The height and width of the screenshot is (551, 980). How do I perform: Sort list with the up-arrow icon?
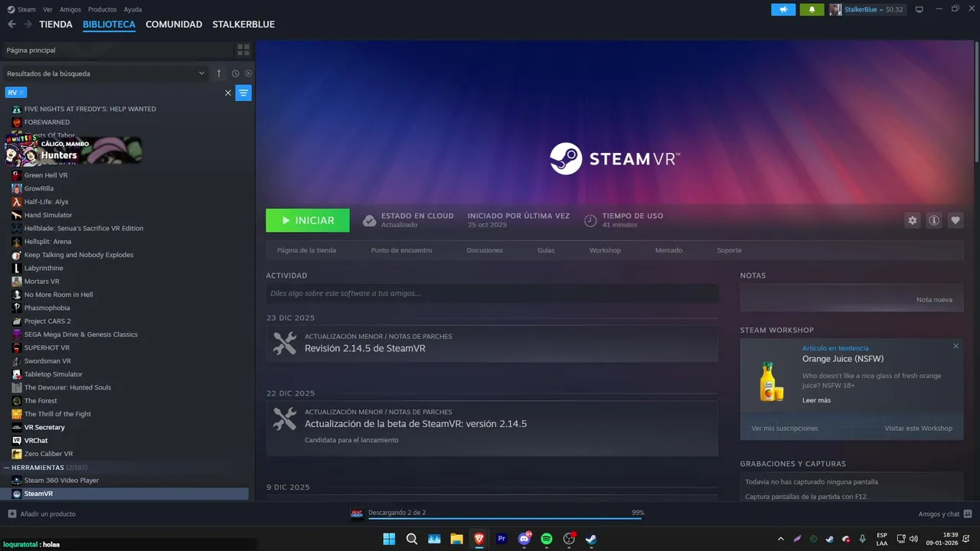pos(219,73)
